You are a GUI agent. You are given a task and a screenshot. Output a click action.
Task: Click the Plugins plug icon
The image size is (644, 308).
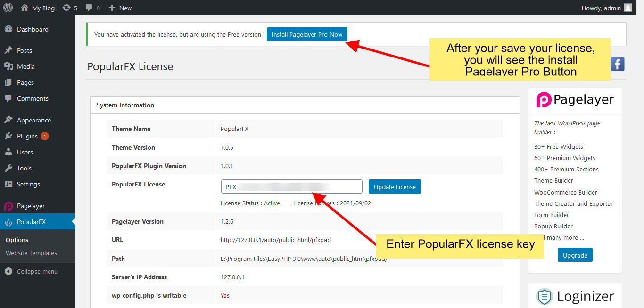click(8, 136)
